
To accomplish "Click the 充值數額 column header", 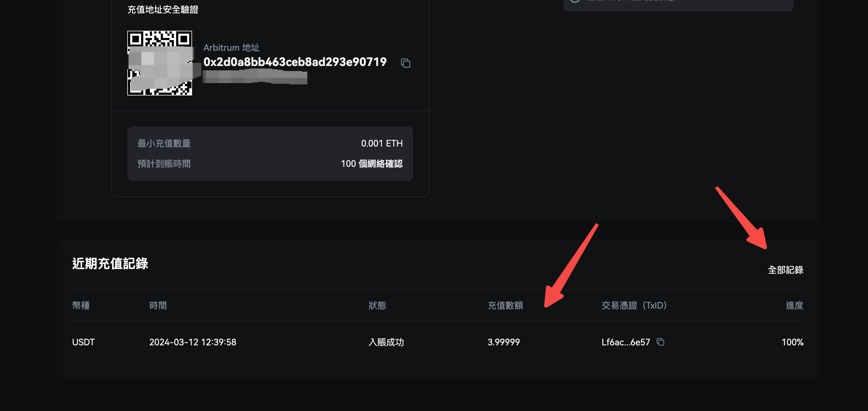I will [x=505, y=305].
